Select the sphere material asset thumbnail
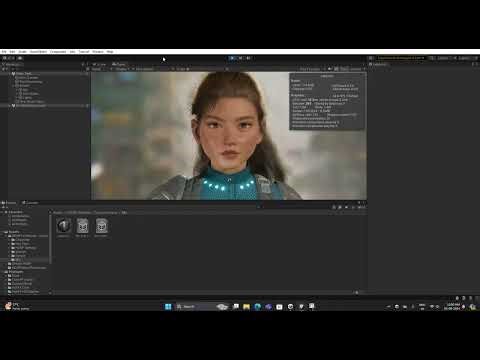This screenshot has height=360, width=480. click(x=63, y=226)
